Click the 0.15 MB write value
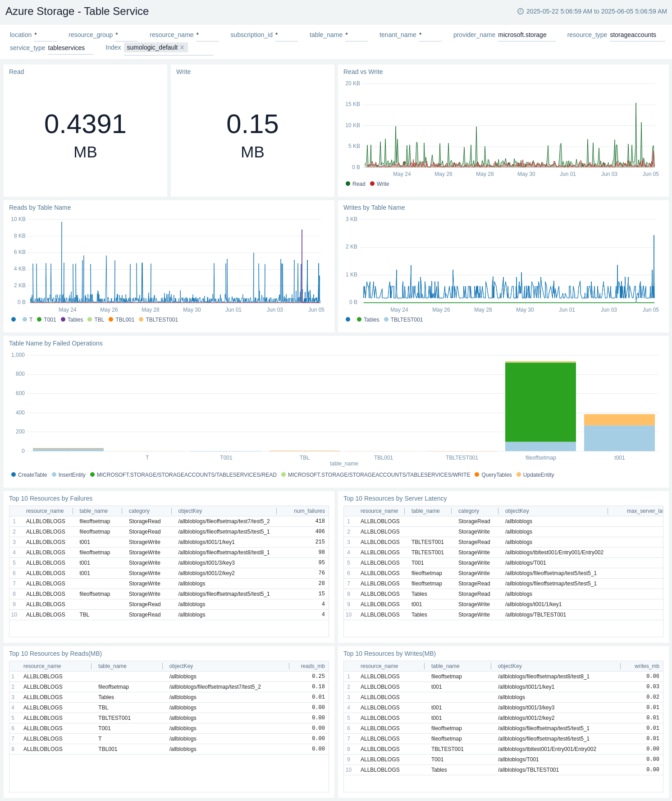The height and width of the screenshot is (801, 672). pos(252,135)
